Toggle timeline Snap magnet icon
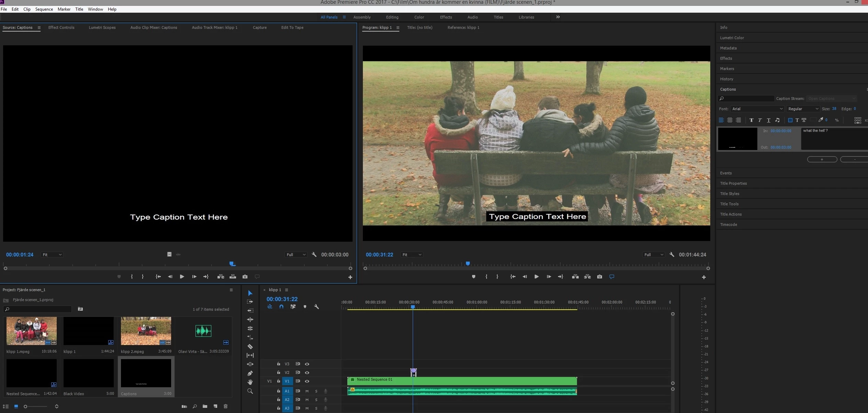Viewport: 868px width, 413px height. point(281,307)
